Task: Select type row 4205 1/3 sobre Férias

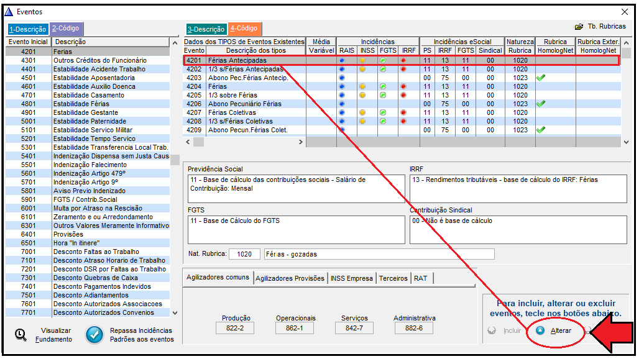Action: (x=402, y=95)
